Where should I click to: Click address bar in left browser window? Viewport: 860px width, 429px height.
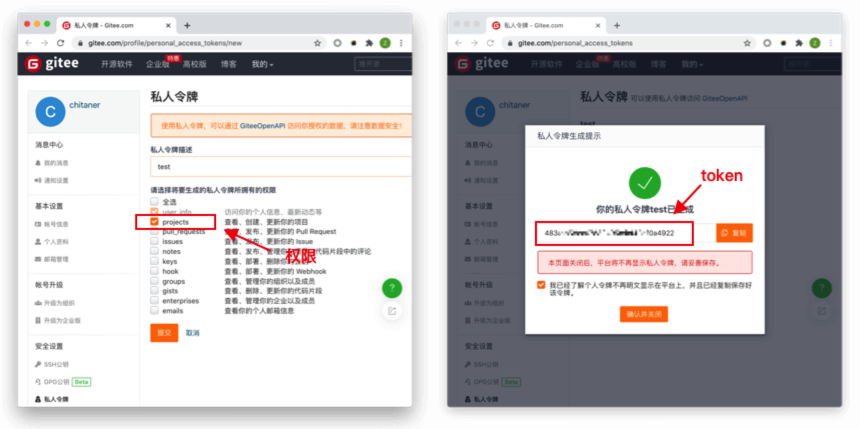tap(199, 43)
